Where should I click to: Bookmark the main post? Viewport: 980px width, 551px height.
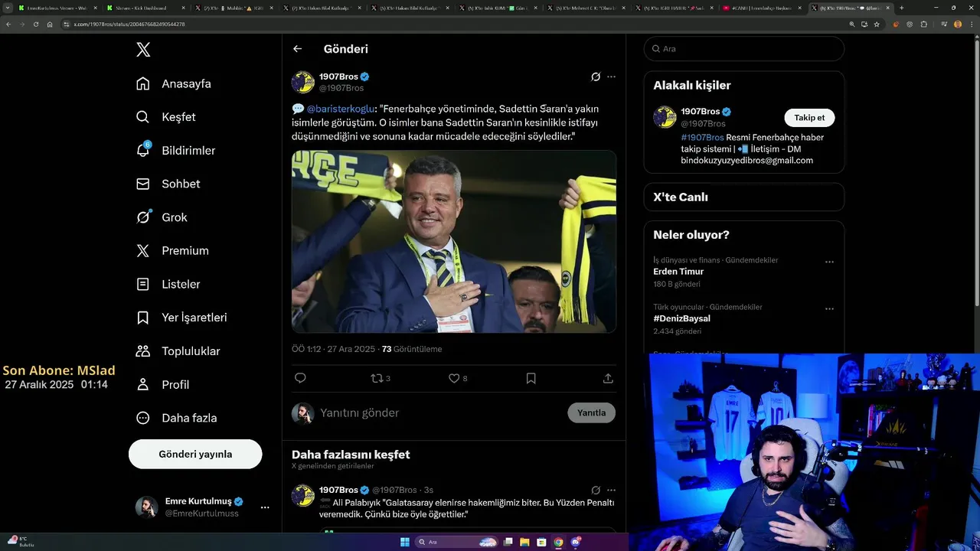531,378
